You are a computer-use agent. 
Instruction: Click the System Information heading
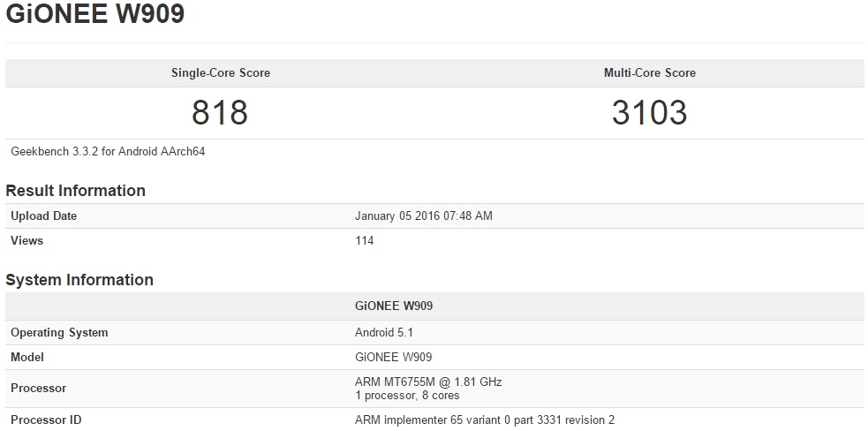point(79,280)
